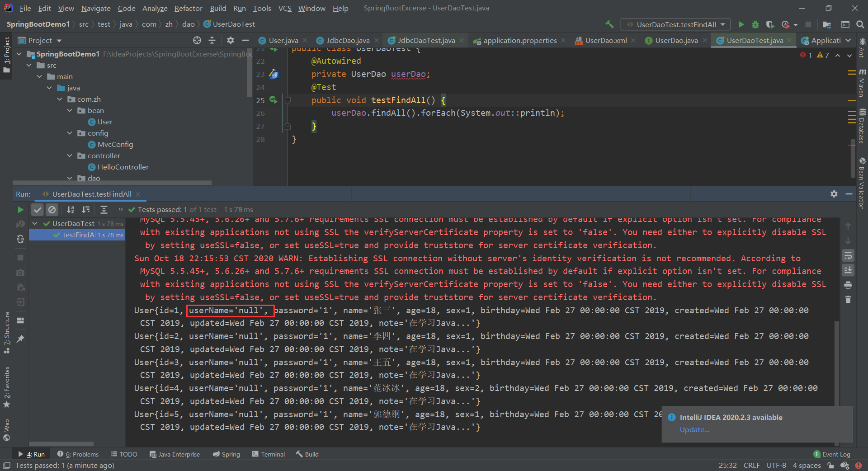Open the Refactor menu
Viewport: 868px width, 471px height.
coord(188,8)
